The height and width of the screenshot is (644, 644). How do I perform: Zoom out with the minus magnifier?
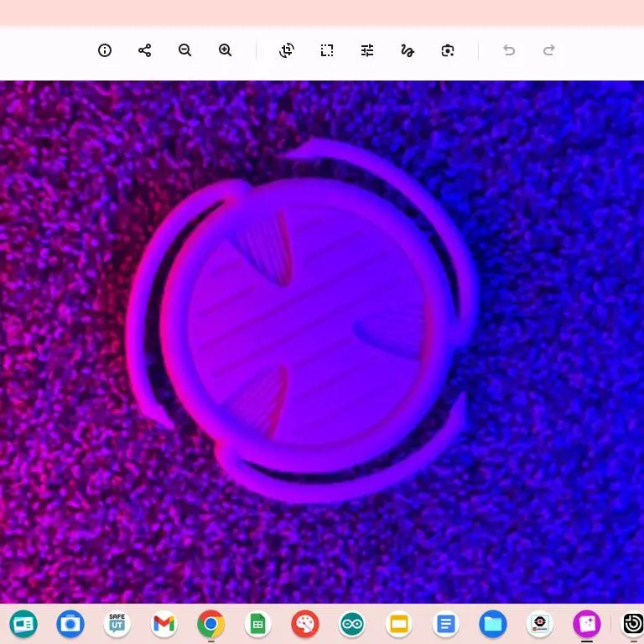(184, 50)
